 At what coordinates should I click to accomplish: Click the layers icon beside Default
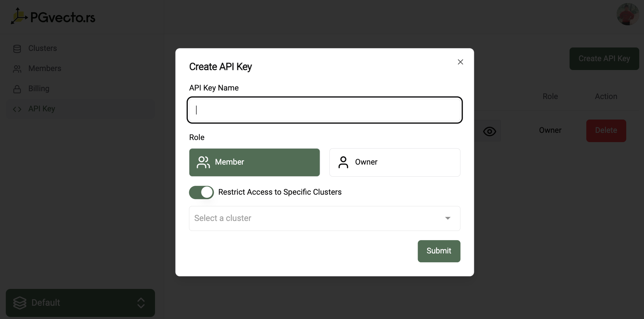[20, 303]
